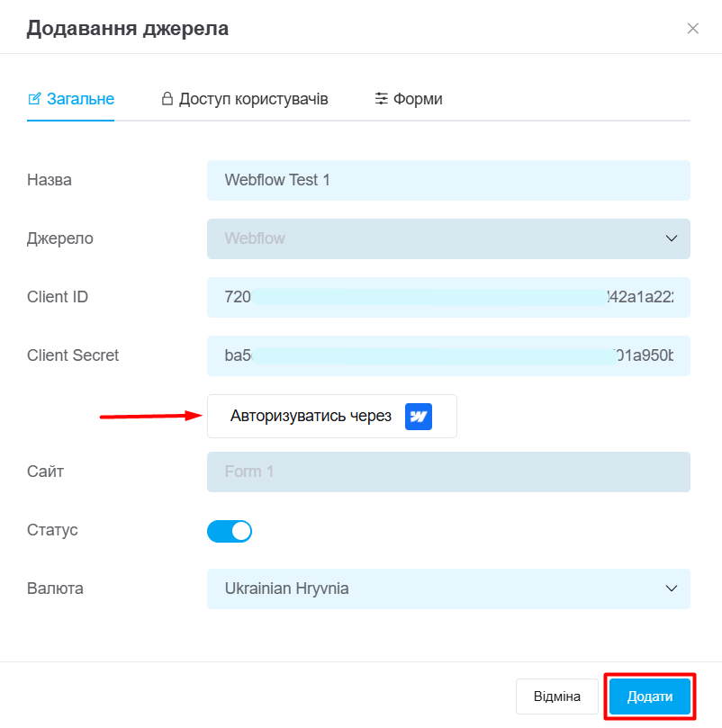722x728 pixels.
Task: Focus the Назва field with Webflow Test 1
Action: (x=448, y=180)
